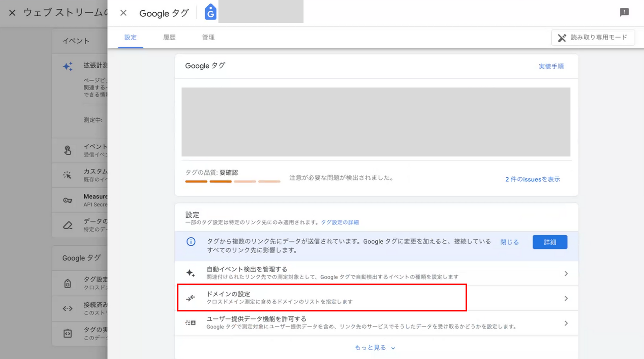Close the ウェブ ストリーム background panel
The image size is (644, 359).
point(12,13)
